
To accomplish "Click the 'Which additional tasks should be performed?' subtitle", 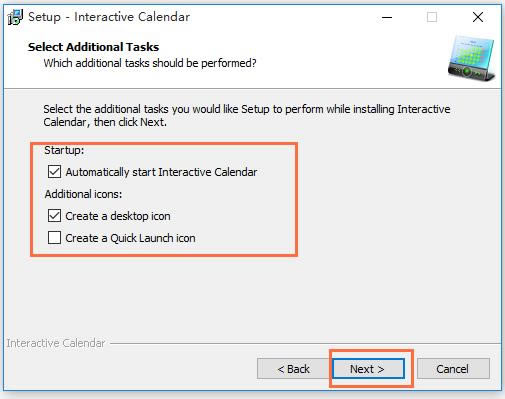I will pos(150,63).
